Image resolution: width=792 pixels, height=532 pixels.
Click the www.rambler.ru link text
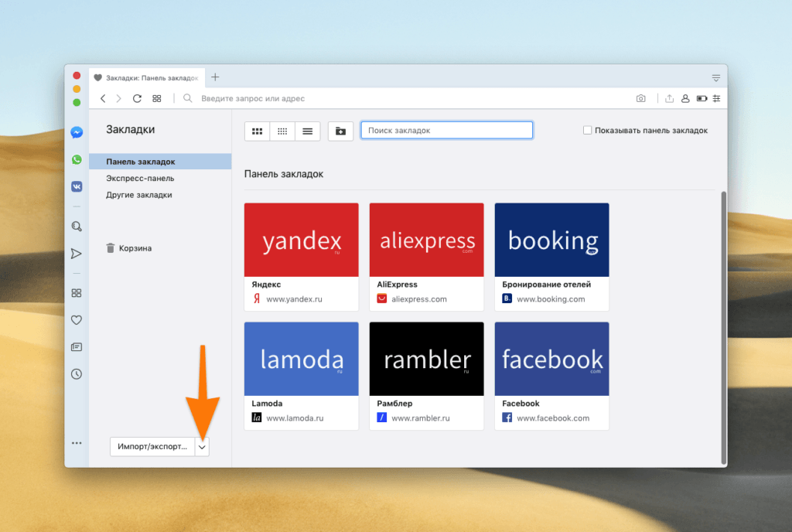click(421, 418)
